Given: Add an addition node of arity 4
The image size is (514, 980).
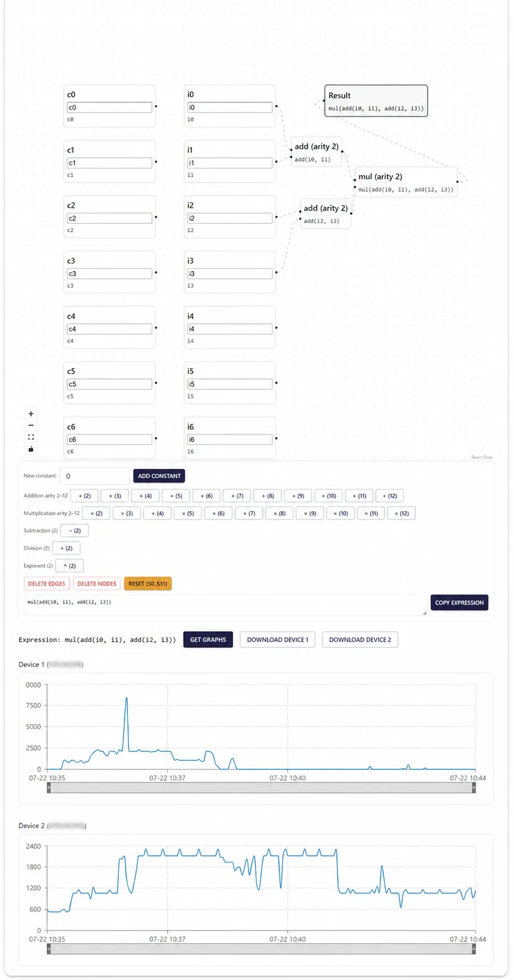Looking at the screenshot, I should (x=145, y=496).
